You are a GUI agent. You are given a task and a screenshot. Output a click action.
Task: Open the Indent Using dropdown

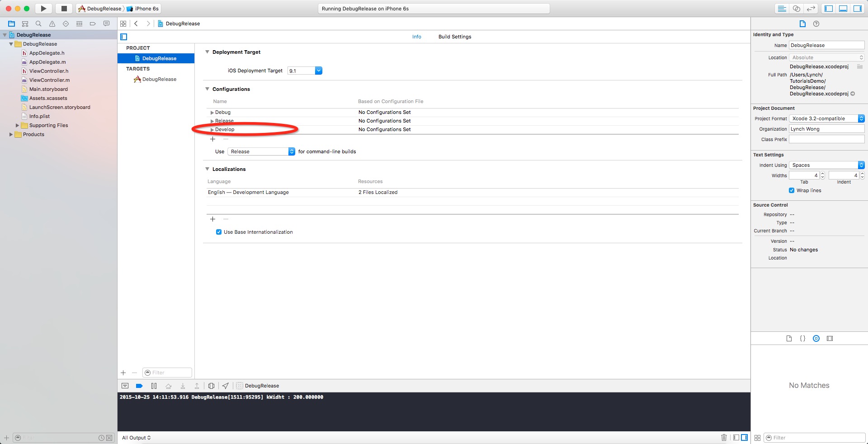(x=826, y=165)
